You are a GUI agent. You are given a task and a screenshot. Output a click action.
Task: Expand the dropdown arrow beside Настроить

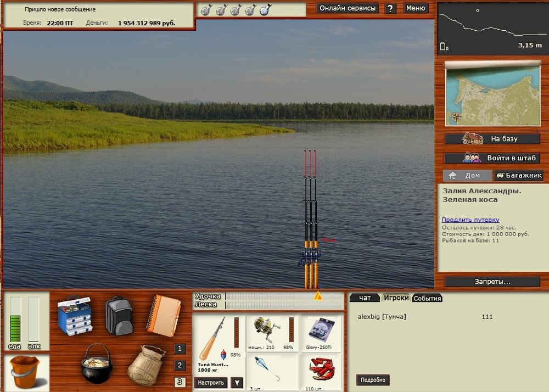[237, 383]
